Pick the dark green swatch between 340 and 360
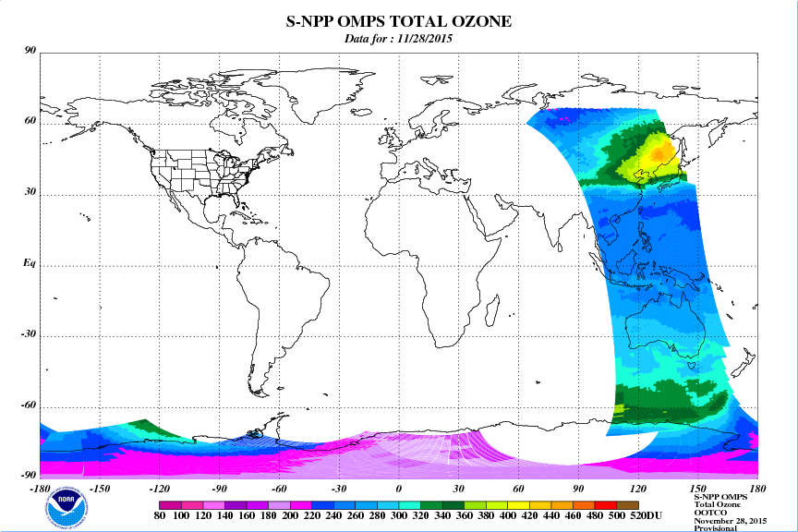798x532 pixels. point(453,505)
